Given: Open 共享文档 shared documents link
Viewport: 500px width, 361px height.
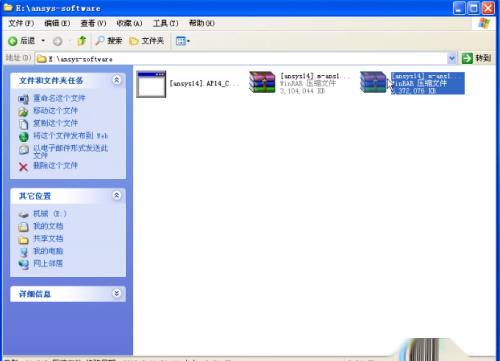Looking at the screenshot, I should click(x=48, y=238).
